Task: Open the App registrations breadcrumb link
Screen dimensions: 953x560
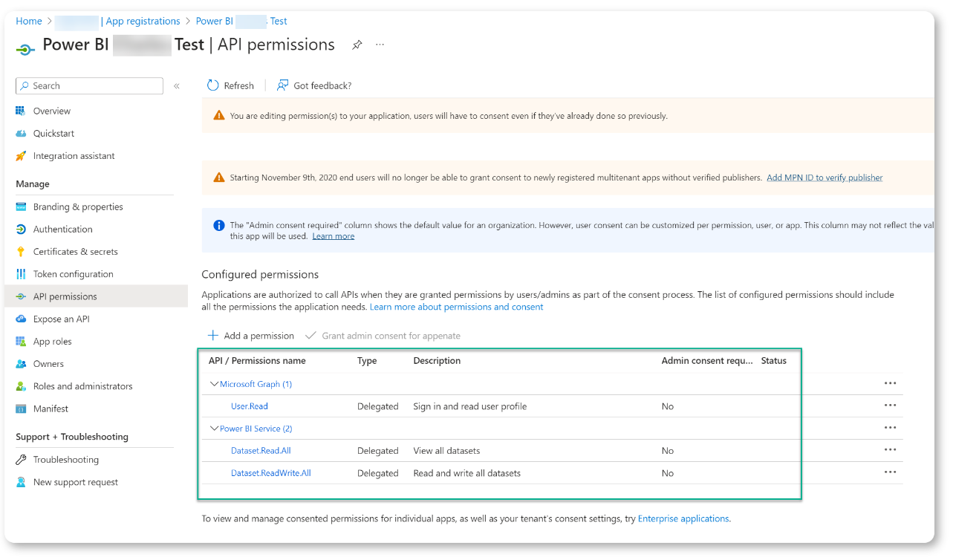Action: coord(143,22)
